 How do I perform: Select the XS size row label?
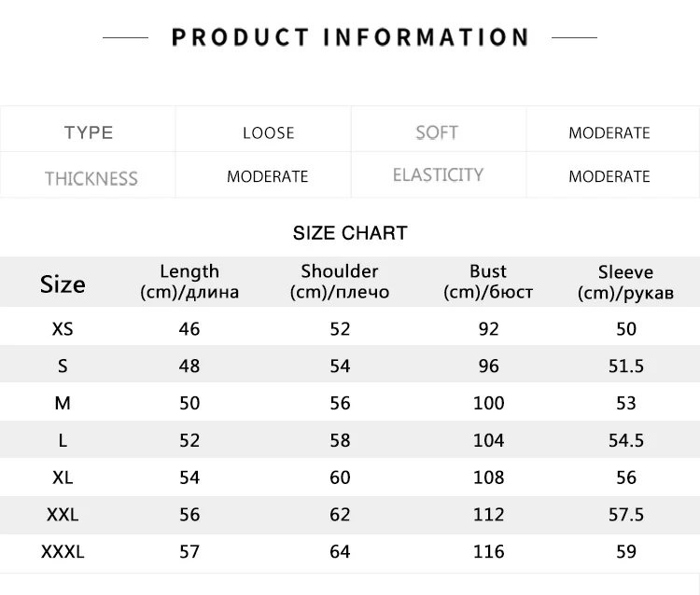pos(63,329)
